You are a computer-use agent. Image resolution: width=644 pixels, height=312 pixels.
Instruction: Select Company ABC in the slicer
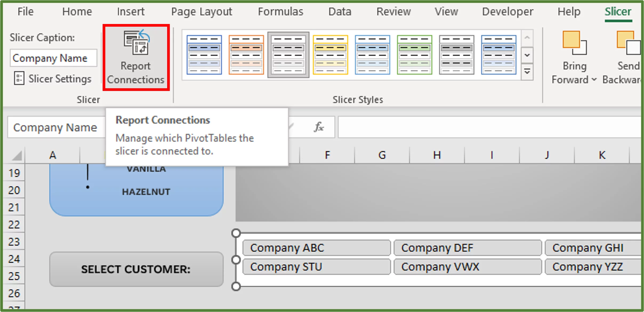pyautogui.click(x=316, y=248)
